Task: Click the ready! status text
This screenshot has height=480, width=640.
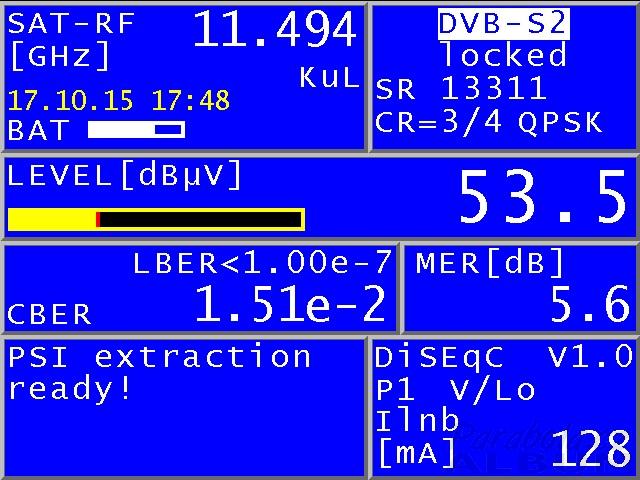Action: point(69,389)
